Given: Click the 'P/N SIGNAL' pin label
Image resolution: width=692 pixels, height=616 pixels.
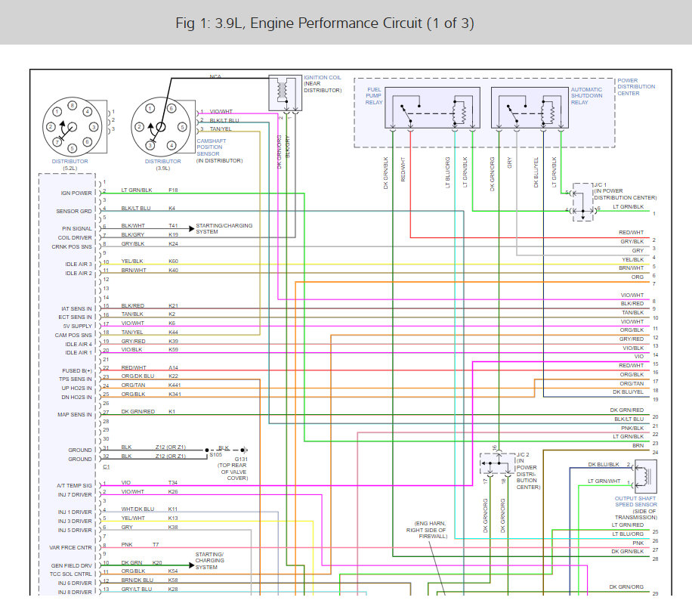Looking at the screenshot, I should [77, 229].
